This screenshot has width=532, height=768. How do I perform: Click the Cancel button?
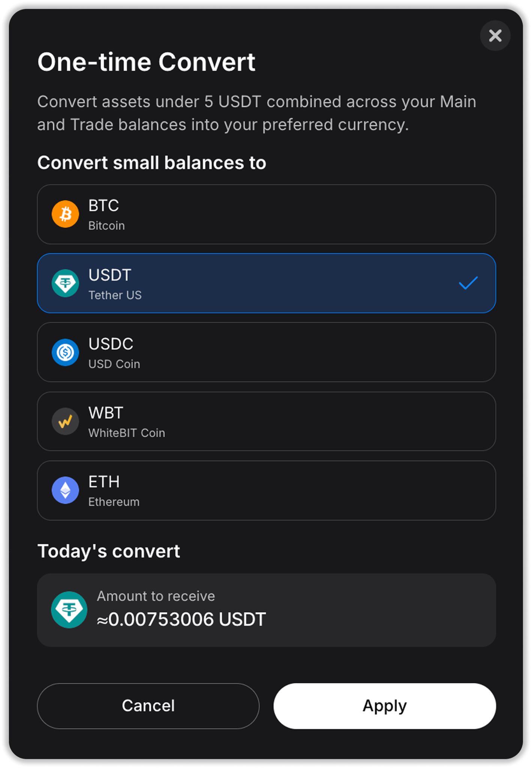pyautogui.click(x=148, y=706)
